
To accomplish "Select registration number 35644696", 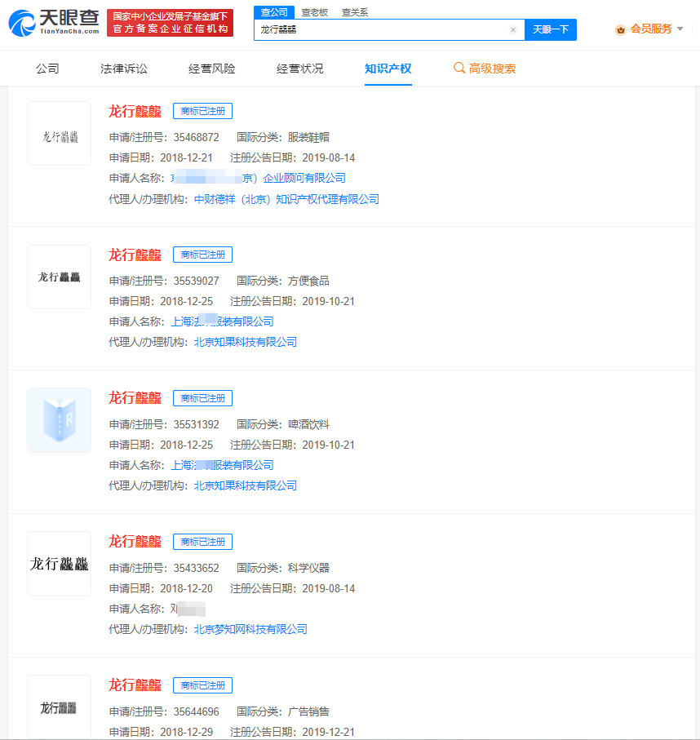I will tap(197, 711).
